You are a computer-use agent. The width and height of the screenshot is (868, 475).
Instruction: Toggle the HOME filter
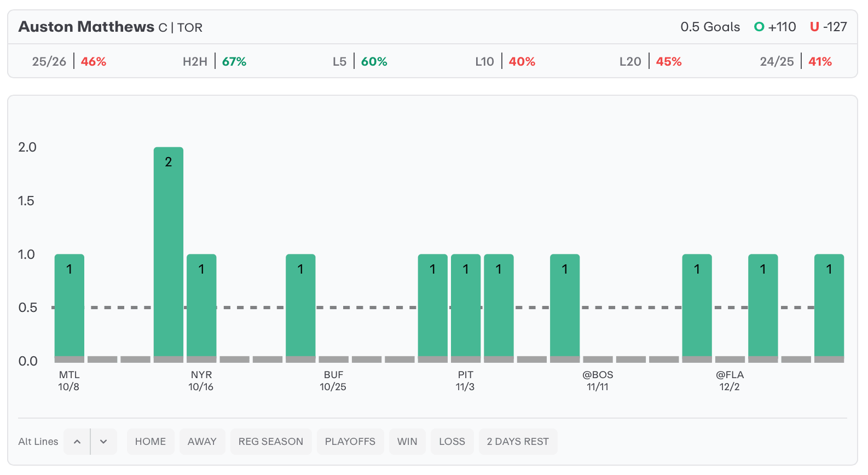[x=151, y=442]
